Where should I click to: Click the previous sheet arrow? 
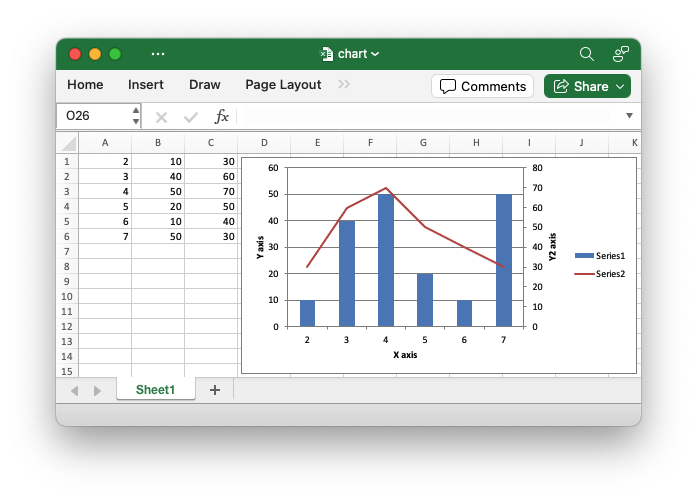click(x=75, y=390)
